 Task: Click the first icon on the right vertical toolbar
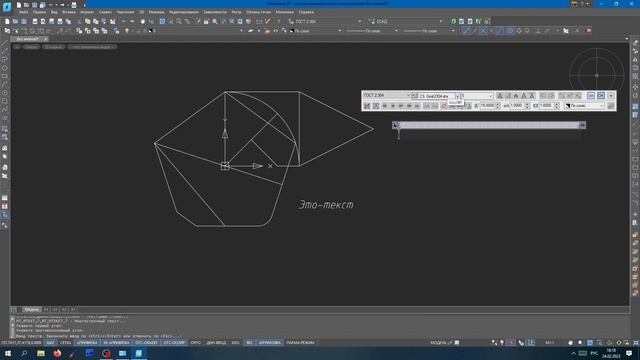coord(635,43)
